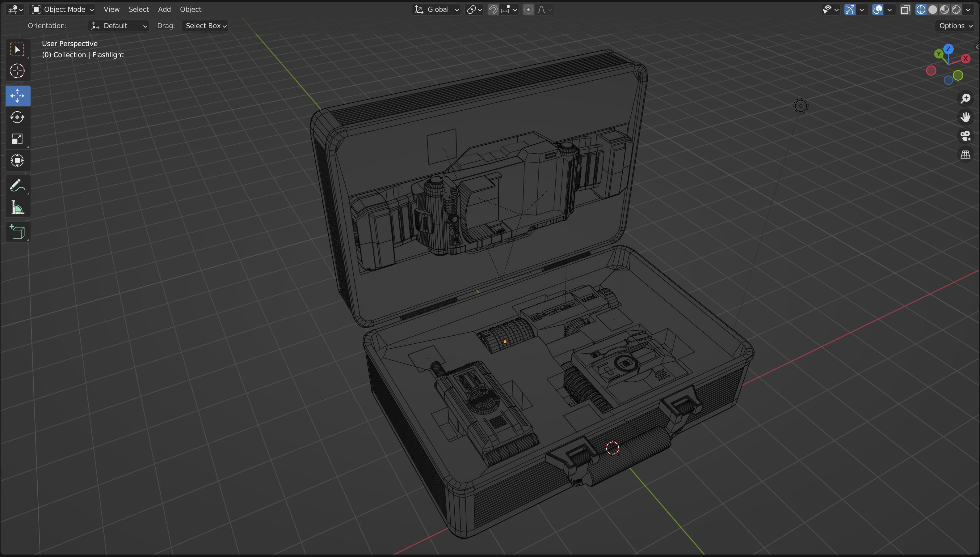Toggle proportional editing
The height and width of the screenshot is (557, 980).
[x=528, y=10]
